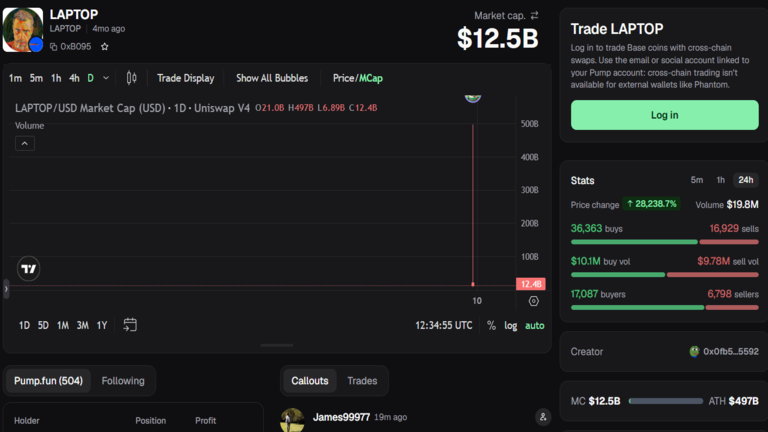
Task: Click the TradingView logo on chart
Action: [x=28, y=268]
